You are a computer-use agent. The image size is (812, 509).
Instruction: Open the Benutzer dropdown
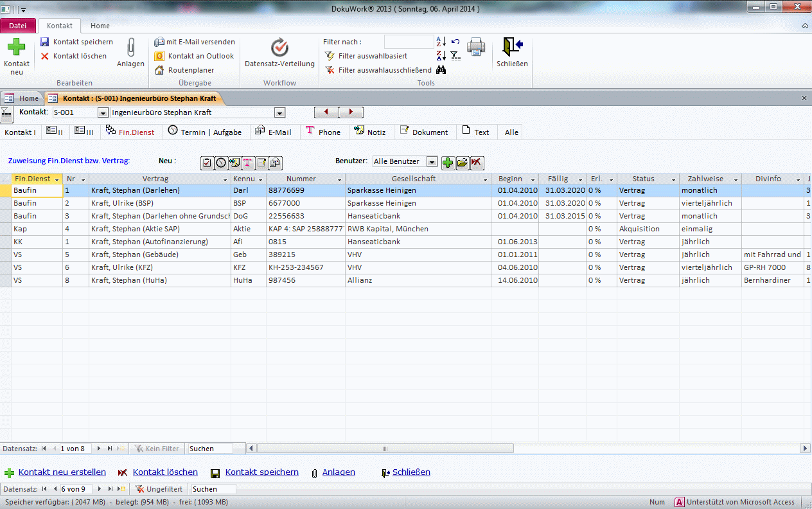click(x=432, y=162)
